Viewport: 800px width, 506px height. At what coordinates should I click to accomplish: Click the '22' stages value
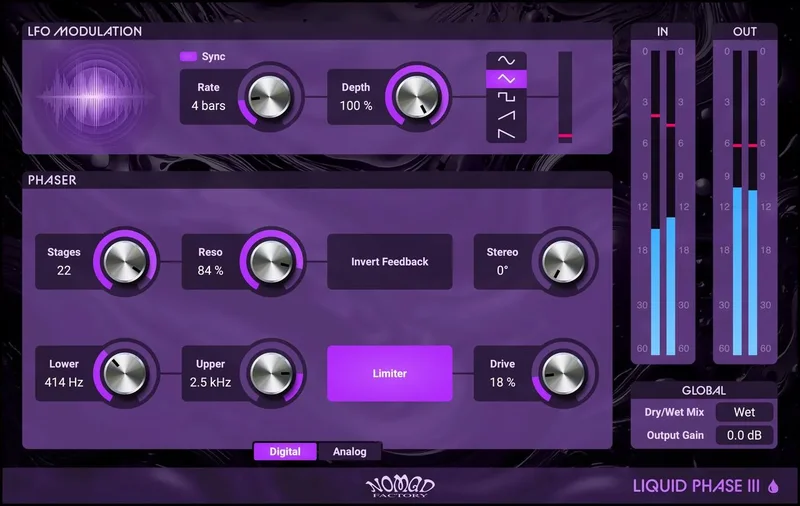[64, 271]
